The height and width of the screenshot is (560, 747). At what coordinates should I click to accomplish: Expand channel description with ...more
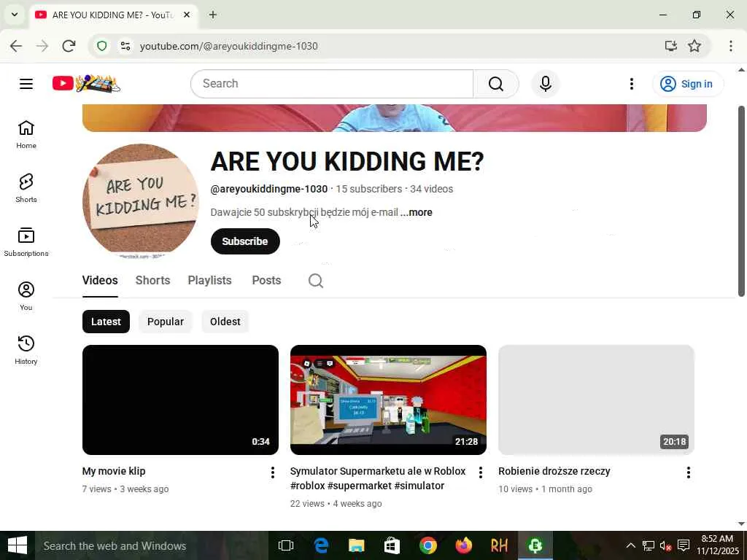[x=417, y=212]
